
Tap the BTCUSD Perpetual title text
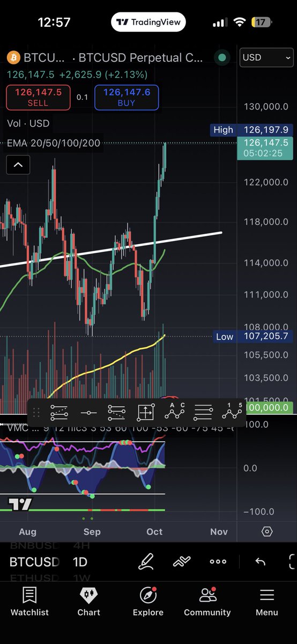[x=141, y=57]
